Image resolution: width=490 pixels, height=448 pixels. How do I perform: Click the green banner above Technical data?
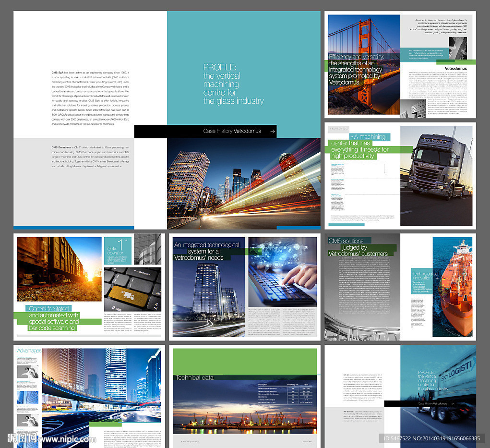[x=245, y=362]
